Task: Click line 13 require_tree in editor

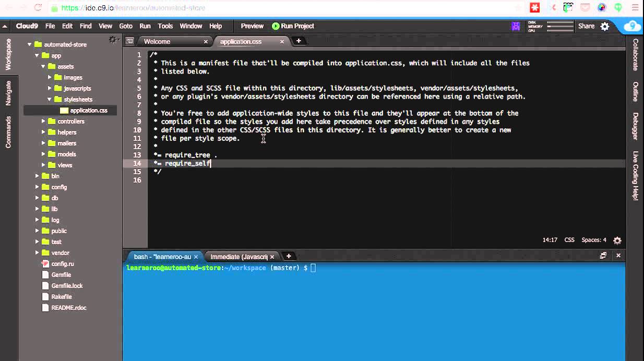Action: pos(185,155)
